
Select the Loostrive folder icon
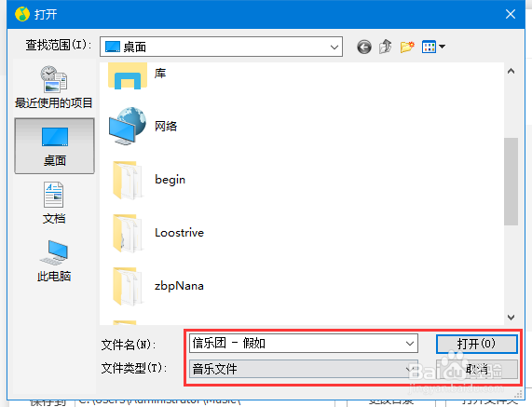click(x=128, y=233)
